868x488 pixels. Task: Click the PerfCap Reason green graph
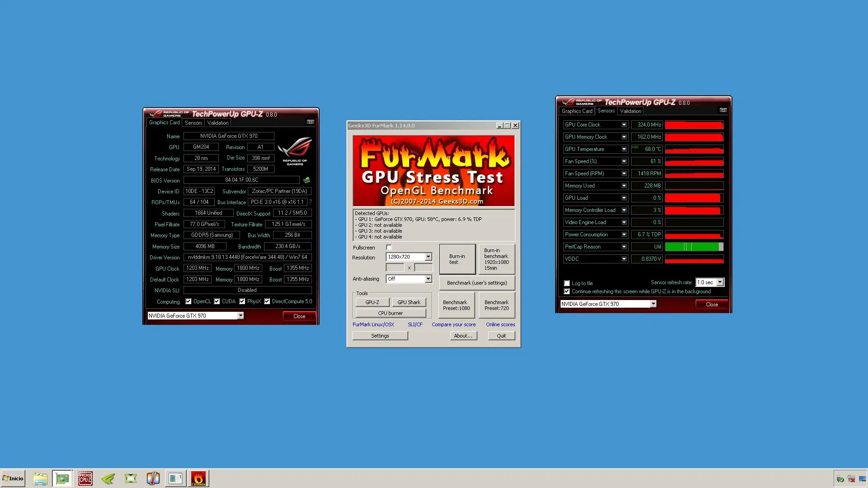(694, 247)
